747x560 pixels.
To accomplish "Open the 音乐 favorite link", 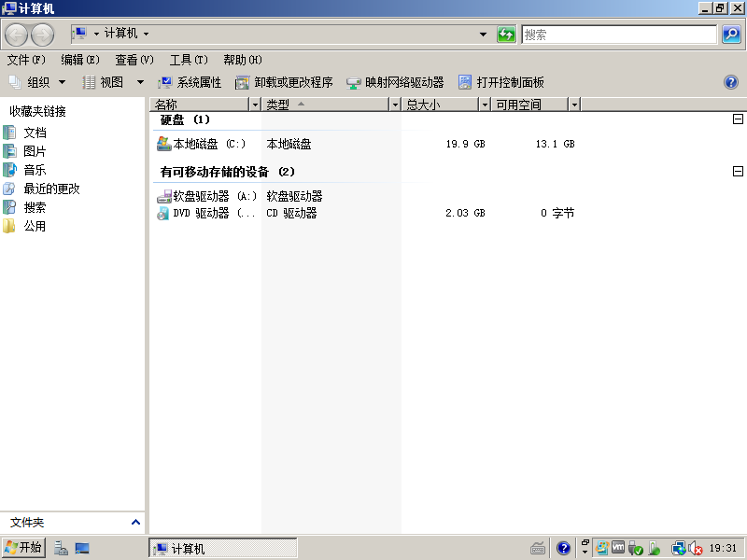I will 25,170.
